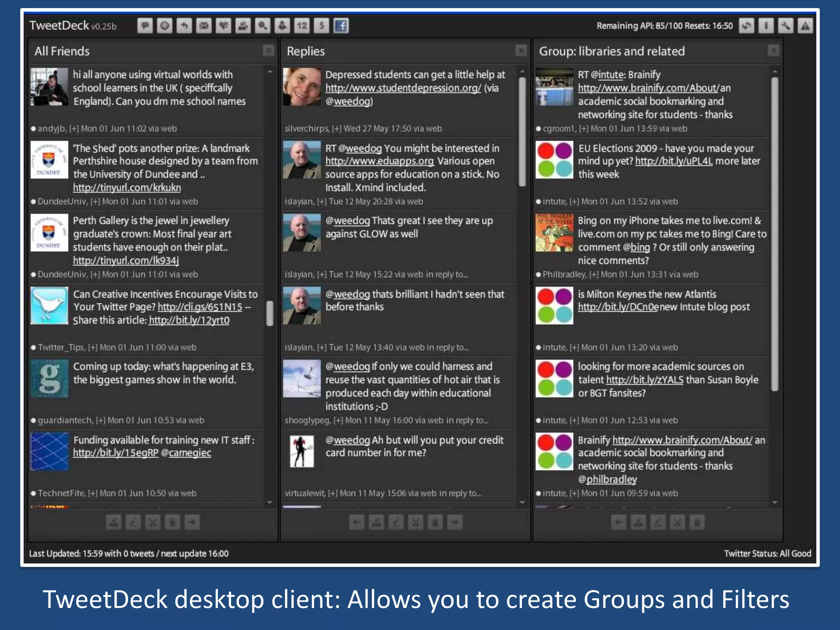The image size is (840, 630).
Task: Click the favorites heart icon in toolbar
Action: pos(223,26)
